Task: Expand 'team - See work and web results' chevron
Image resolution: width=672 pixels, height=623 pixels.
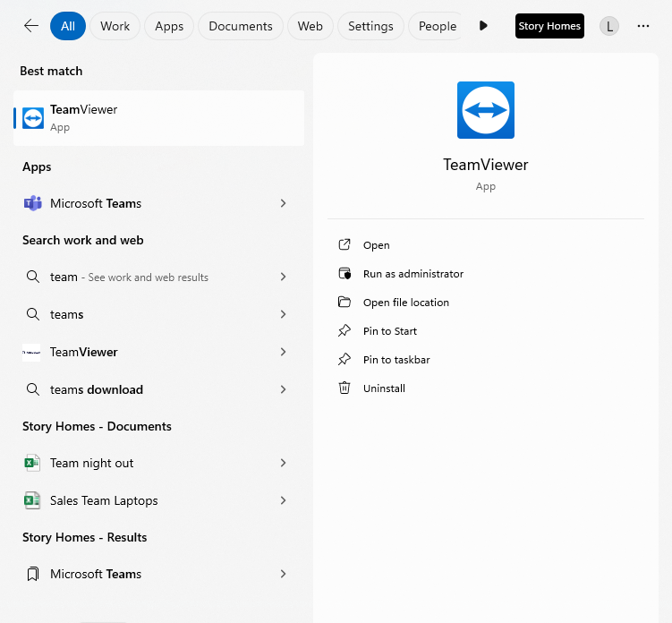Action: click(283, 277)
